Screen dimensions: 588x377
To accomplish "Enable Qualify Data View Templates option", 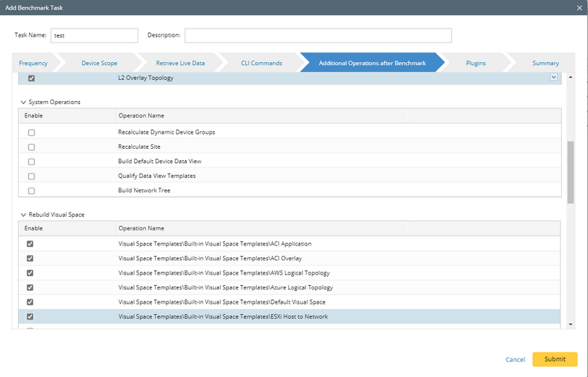I will 31,176.
